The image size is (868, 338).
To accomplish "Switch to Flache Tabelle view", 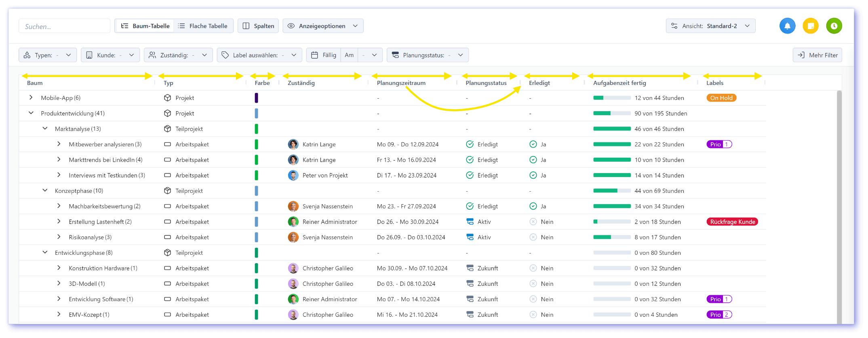I will pyautogui.click(x=203, y=26).
